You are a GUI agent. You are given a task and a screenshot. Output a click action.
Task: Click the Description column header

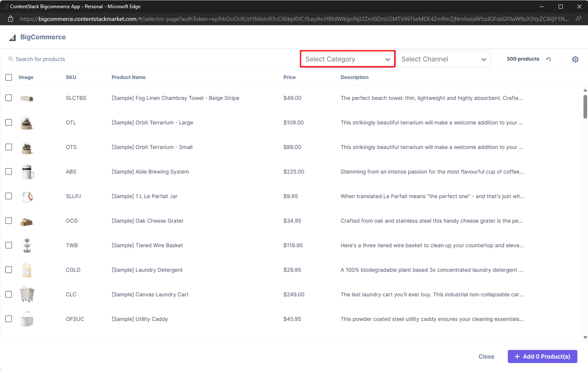pyautogui.click(x=354, y=77)
